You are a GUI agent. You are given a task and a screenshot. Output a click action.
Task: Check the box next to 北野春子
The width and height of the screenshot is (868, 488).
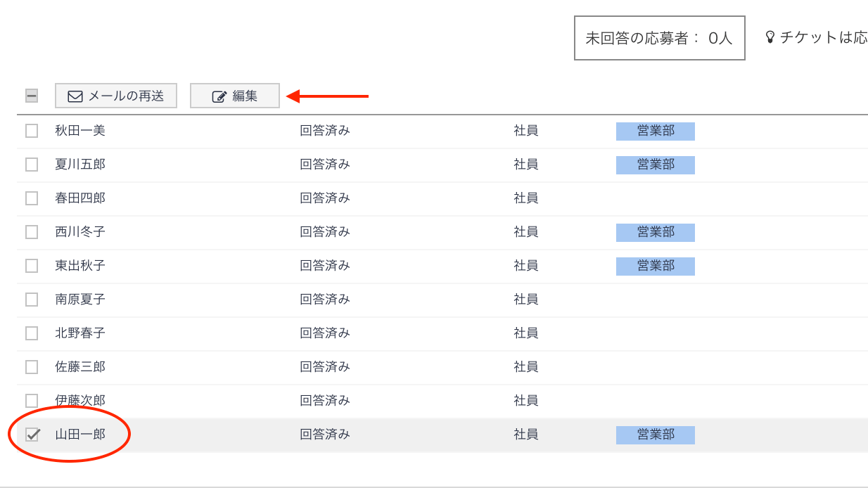tap(32, 333)
